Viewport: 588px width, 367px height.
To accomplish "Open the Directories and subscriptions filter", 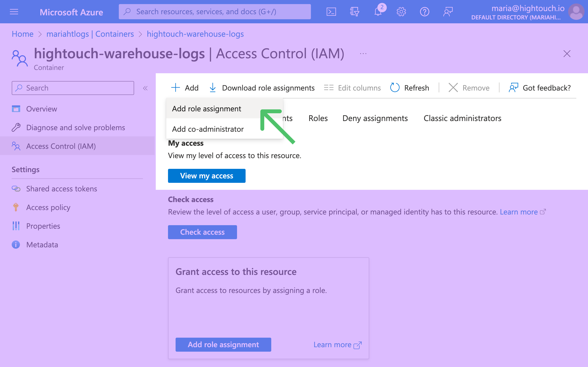I will [x=354, y=12].
